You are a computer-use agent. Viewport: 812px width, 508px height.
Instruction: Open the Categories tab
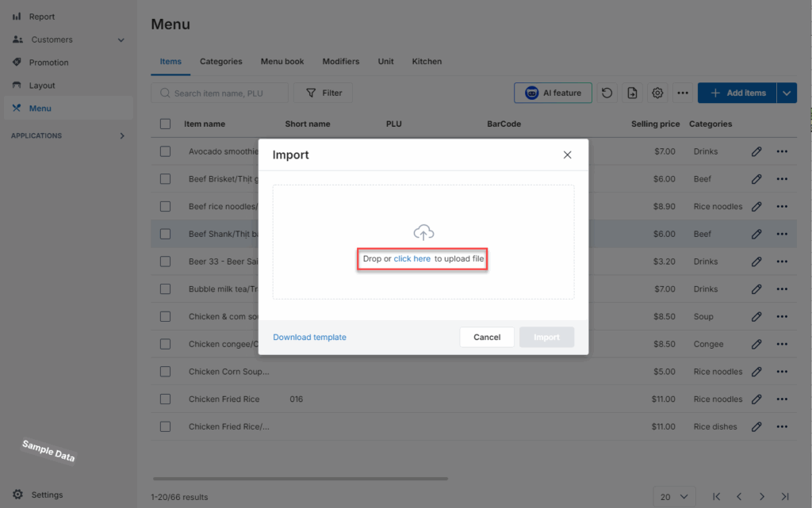click(220, 62)
